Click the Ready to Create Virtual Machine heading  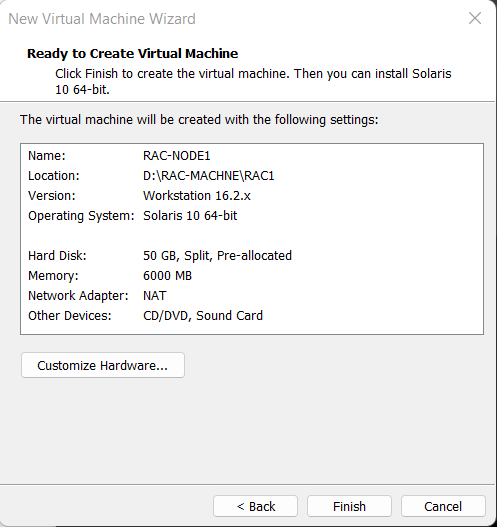pyautogui.click(x=132, y=54)
